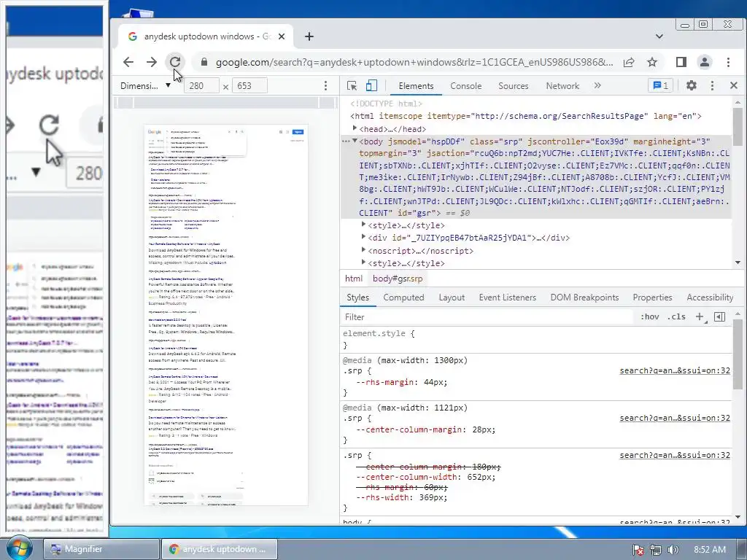Click the browser forward arrow

tap(152, 62)
